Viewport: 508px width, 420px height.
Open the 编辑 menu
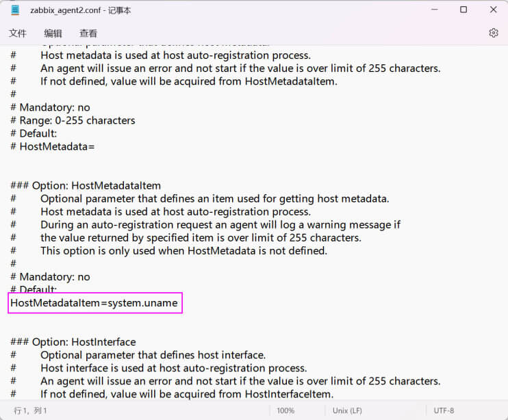point(53,33)
